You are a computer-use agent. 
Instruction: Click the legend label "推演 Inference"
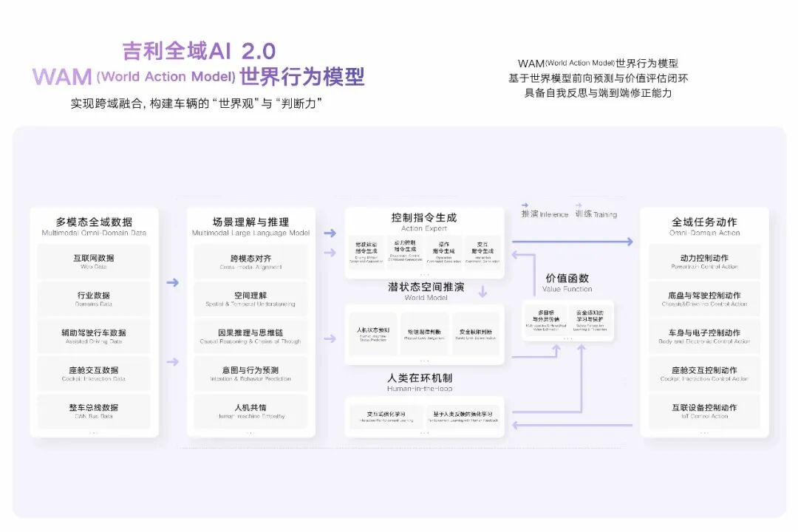545,214
